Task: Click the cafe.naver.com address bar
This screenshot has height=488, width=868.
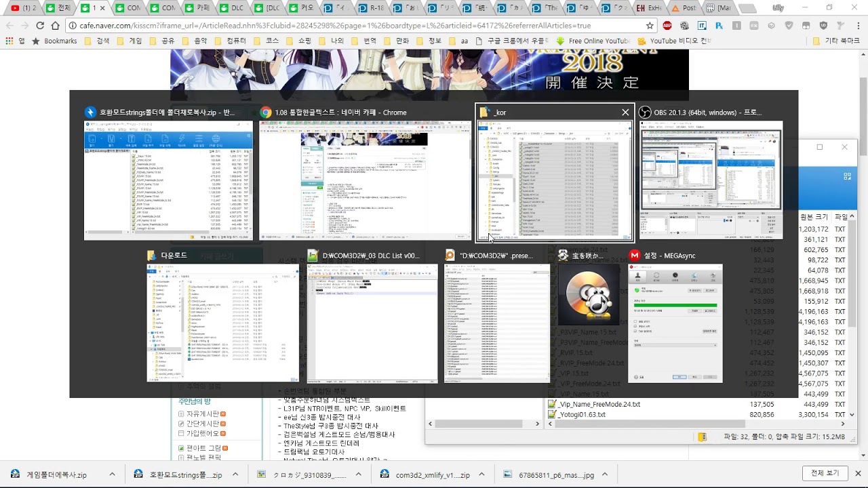Action: [359, 25]
